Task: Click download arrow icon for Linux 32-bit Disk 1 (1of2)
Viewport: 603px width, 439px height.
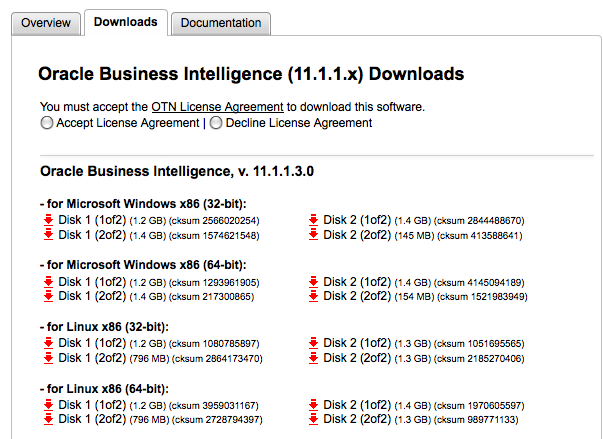Action: tap(48, 343)
